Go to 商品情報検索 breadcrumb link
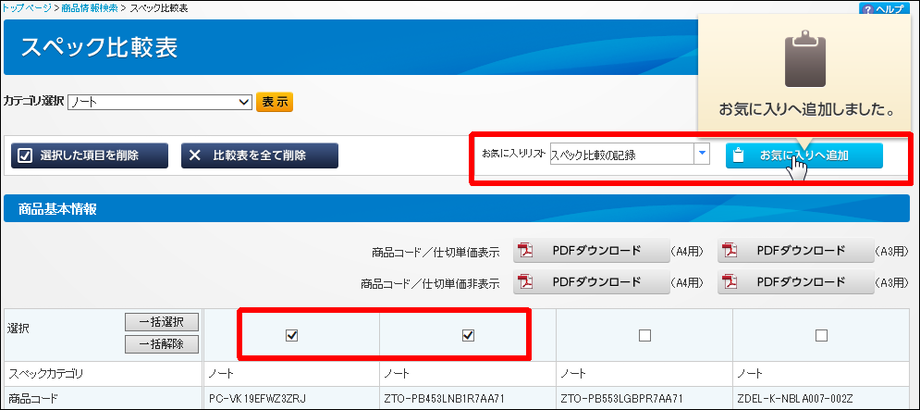The image size is (920, 410). 89,8
